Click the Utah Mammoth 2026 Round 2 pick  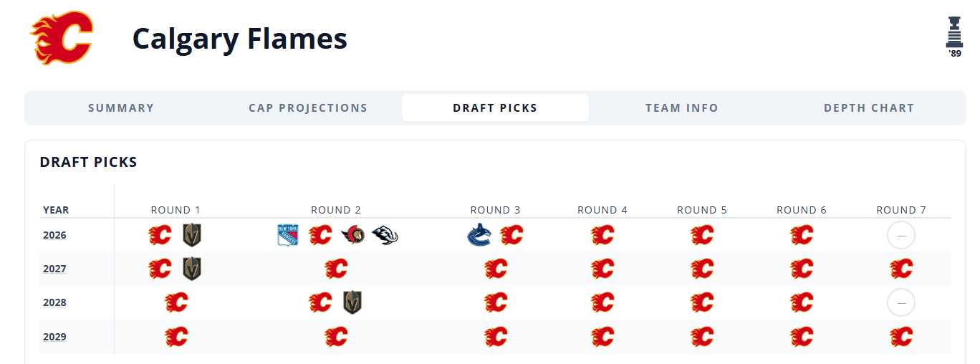[385, 235]
